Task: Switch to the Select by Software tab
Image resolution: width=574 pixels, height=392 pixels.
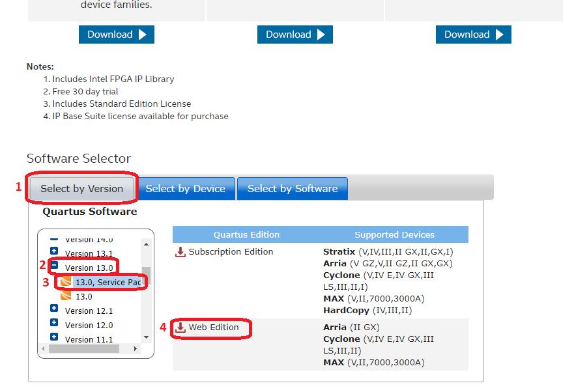Action: tap(293, 188)
